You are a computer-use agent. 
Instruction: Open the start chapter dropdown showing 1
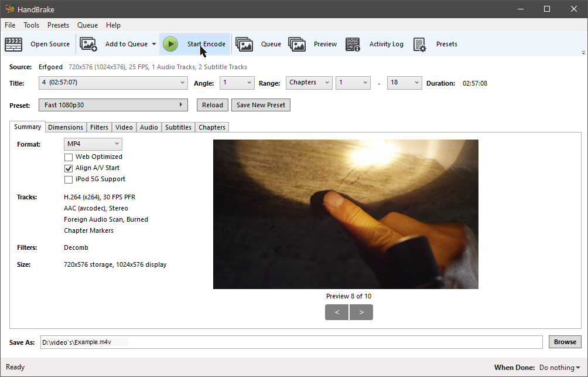(353, 83)
